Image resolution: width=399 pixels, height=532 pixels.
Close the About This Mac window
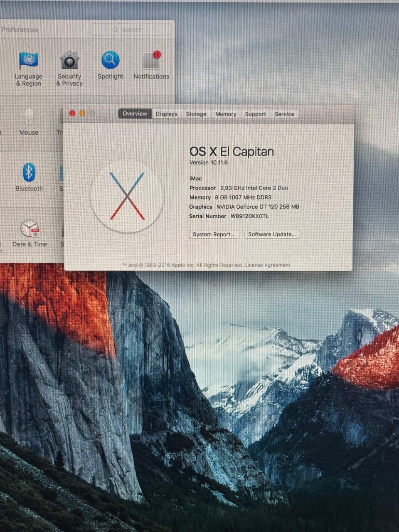coord(72,113)
